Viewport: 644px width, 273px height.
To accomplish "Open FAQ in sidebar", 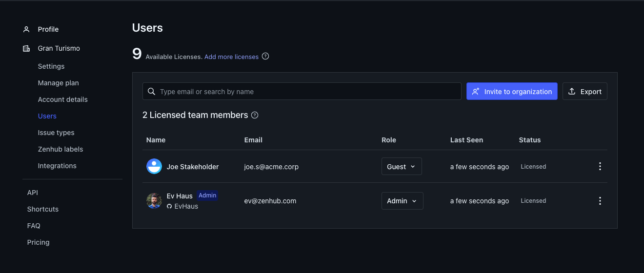I will (34, 226).
